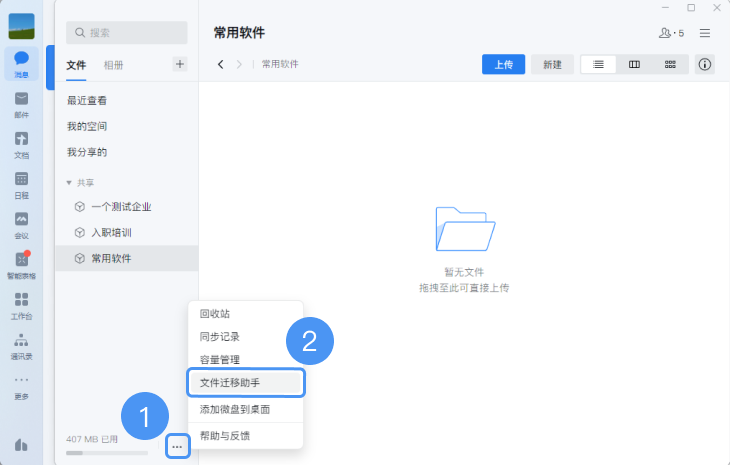The image size is (730, 465).
Task: Click the 新建 button
Action: click(552, 64)
